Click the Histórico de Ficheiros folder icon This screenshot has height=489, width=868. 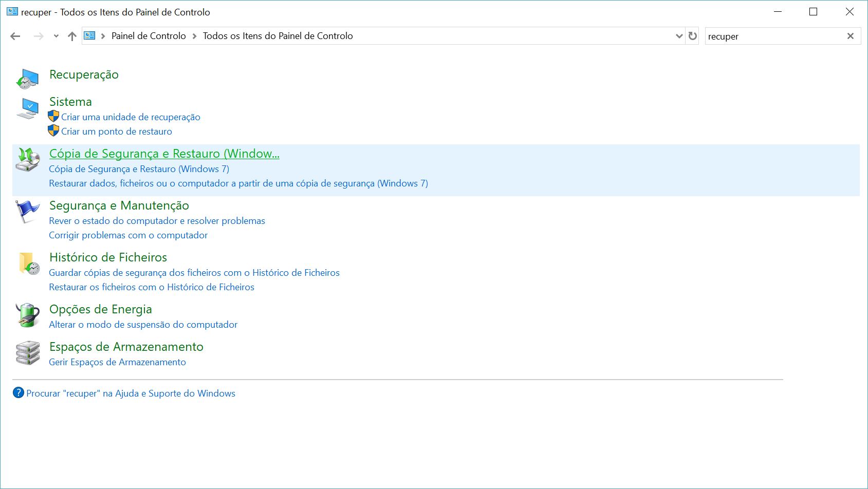coord(29,264)
